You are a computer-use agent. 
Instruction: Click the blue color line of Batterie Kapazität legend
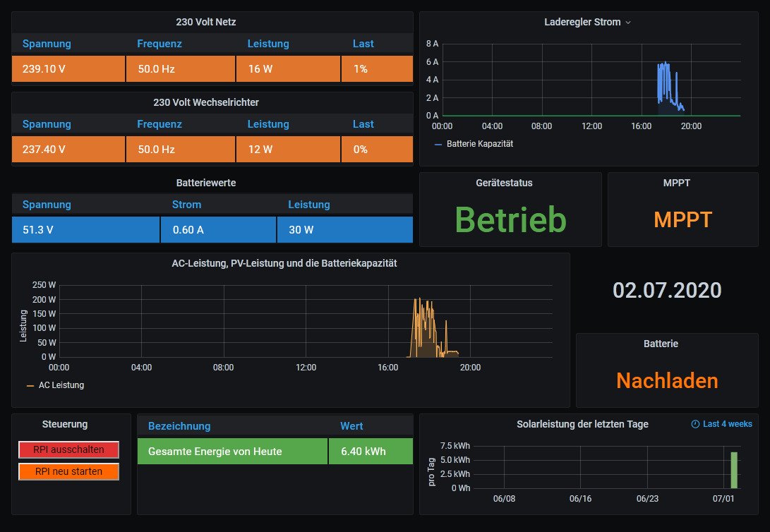point(438,144)
